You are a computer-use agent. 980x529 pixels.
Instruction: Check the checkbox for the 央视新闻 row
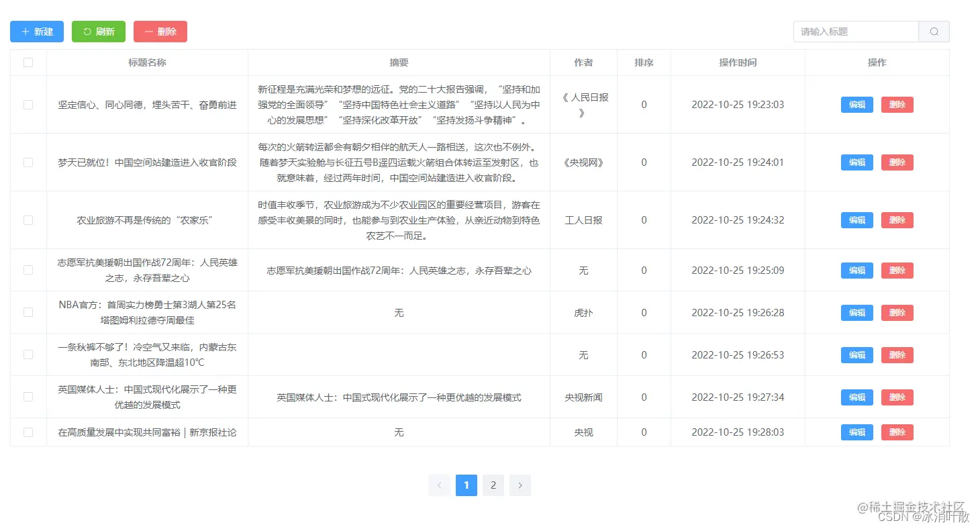click(28, 397)
